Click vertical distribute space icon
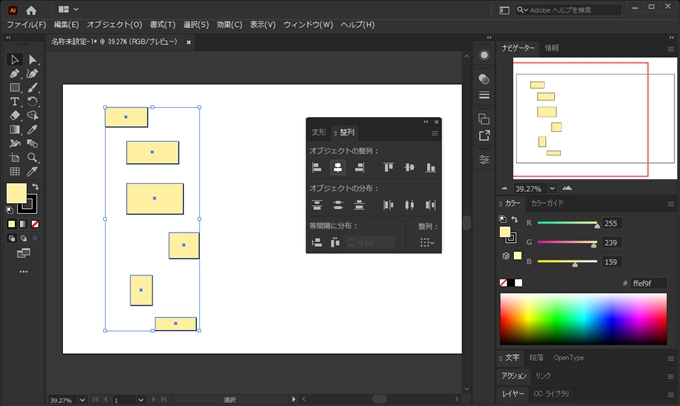Viewport: 680px width, 406px height. pos(317,242)
